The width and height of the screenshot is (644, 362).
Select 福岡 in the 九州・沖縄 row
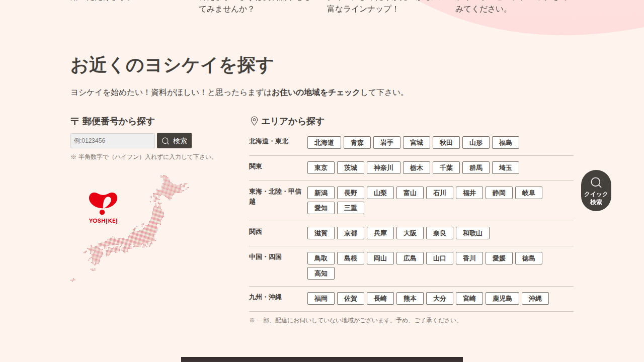click(320, 298)
